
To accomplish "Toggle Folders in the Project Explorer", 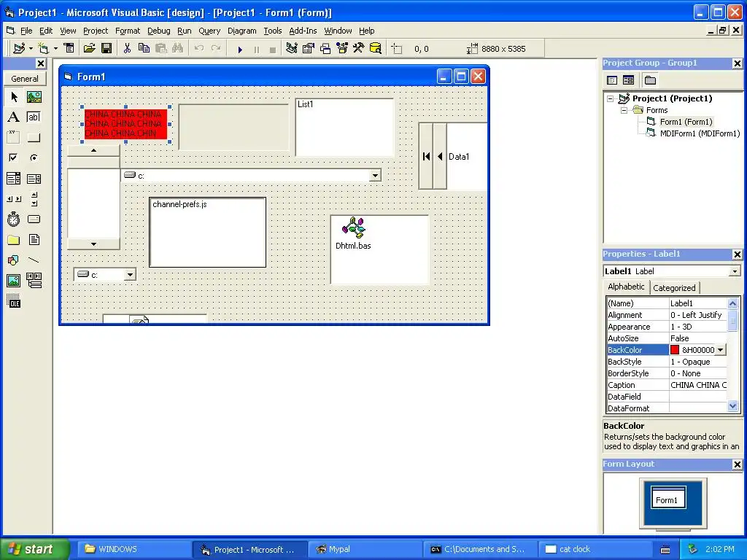I will pyautogui.click(x=650, y=80).
